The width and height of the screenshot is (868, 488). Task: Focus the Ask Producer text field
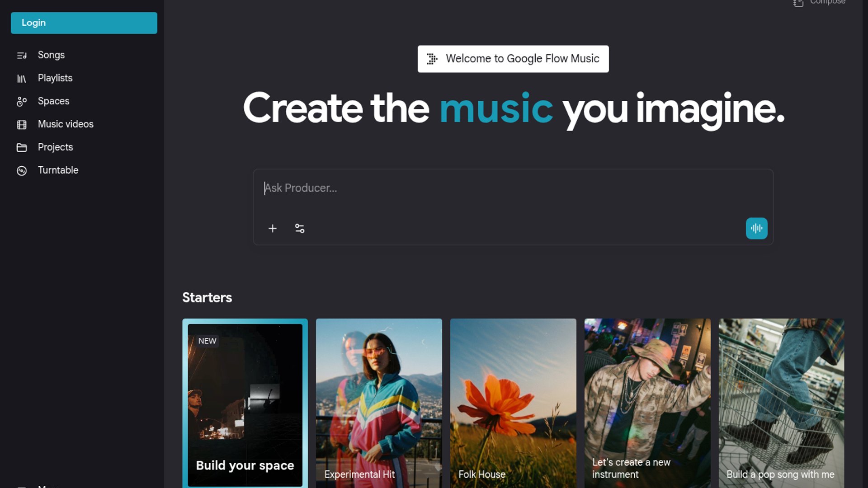tap(513, 188)
